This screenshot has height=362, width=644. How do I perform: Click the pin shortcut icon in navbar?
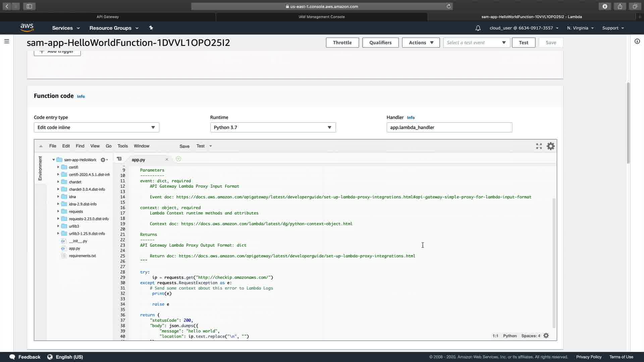(x=151, y=28)
